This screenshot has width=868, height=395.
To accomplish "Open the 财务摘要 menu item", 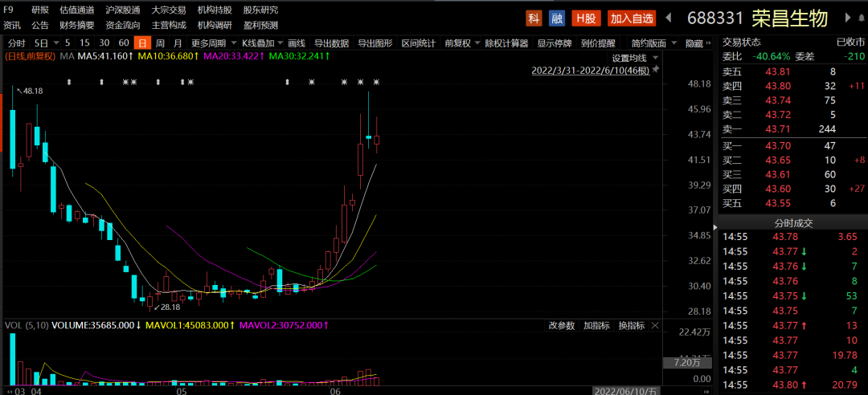I will (x=76, y=25).
